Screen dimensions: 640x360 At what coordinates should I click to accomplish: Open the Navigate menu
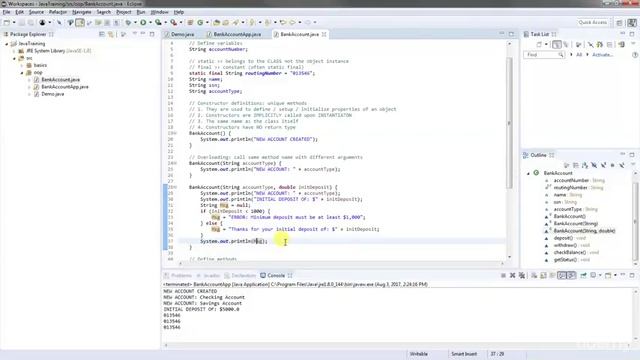click(x=82, y=12)
